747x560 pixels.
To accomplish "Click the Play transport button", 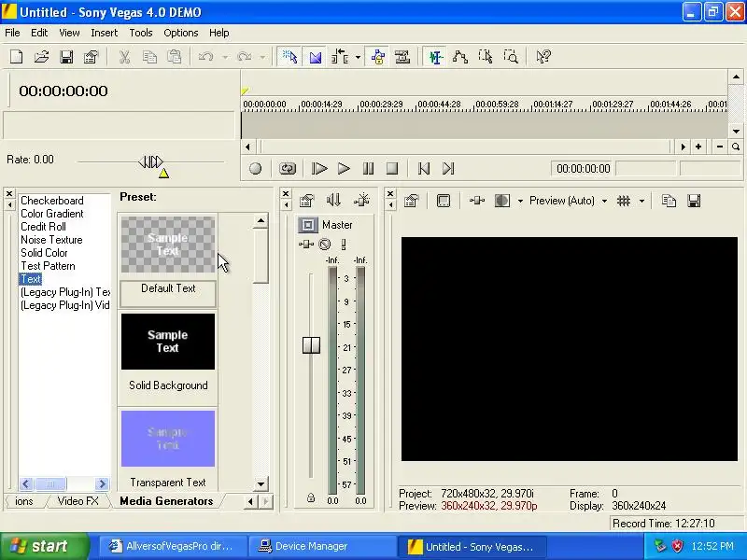I will tap(344, 169).
